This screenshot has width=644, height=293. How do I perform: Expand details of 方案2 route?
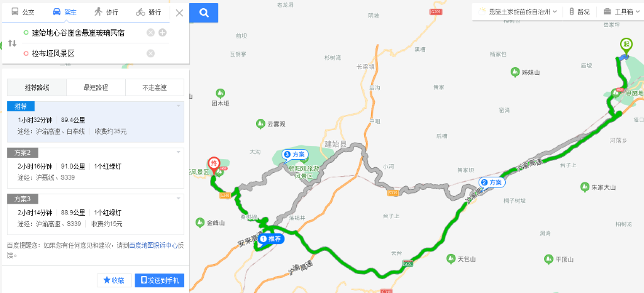pos(178,152)
